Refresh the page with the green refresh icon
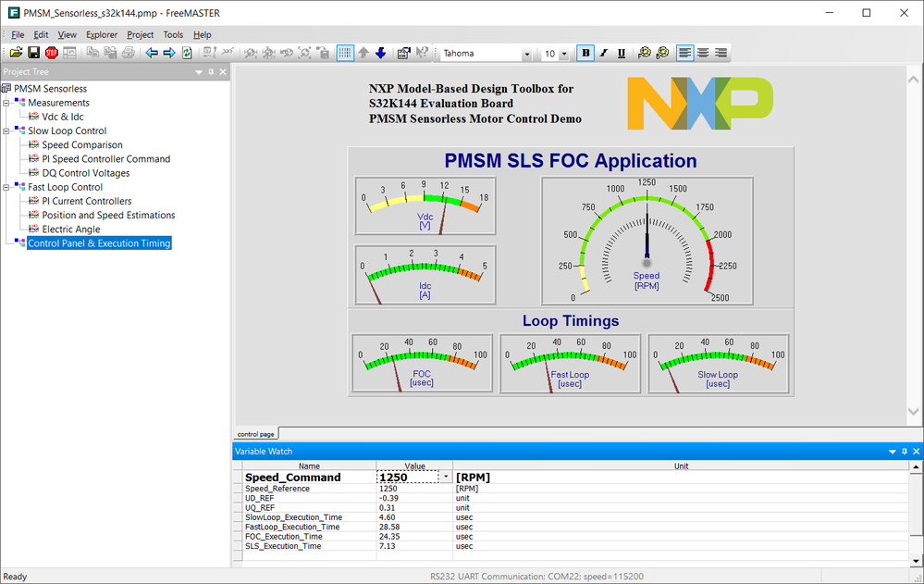The width and height of the screenshot is (924, 584). [187, 53]
